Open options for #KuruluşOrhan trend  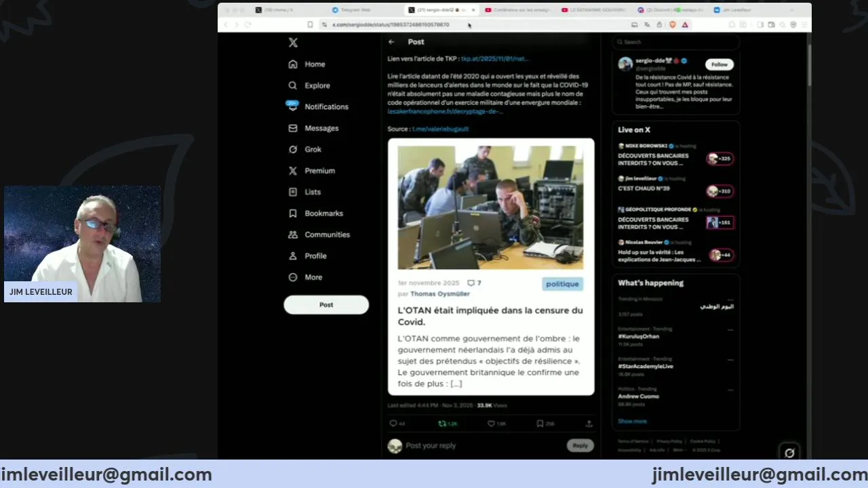point(730,330)
